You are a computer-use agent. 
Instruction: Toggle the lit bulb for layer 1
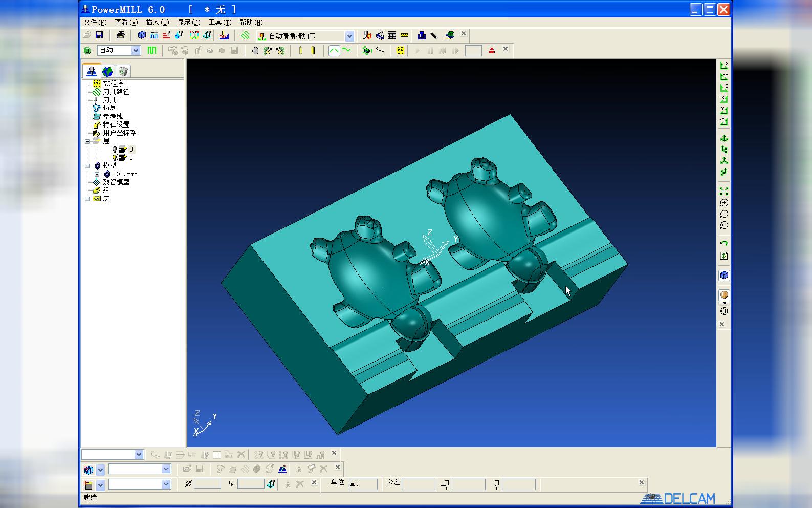115,158
